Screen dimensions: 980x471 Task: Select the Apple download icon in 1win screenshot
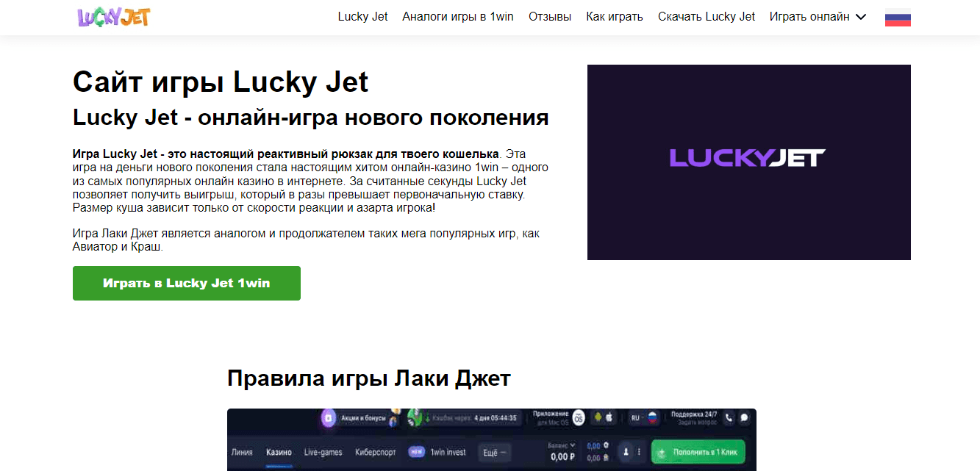[609, 417]
